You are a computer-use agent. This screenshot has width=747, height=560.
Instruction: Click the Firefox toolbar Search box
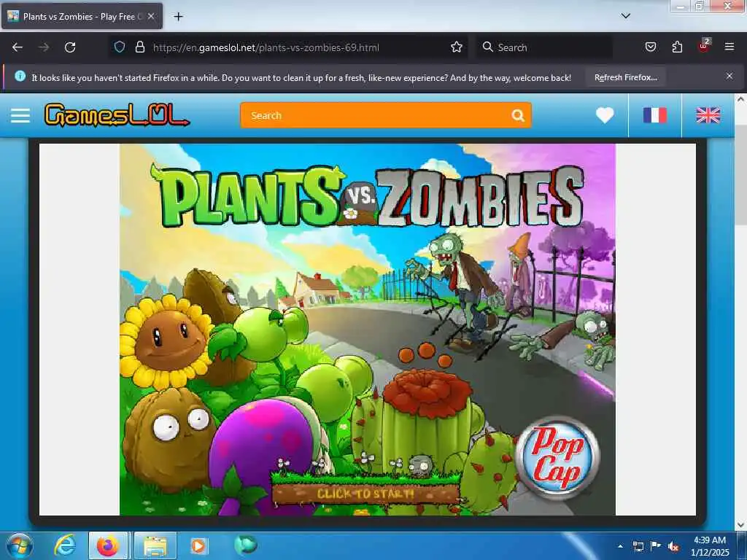pos(544,47)
